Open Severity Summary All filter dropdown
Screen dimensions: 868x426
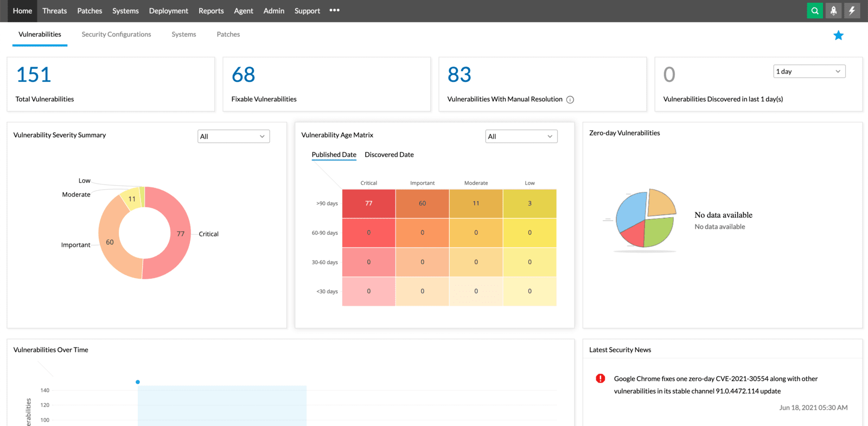tap(233, 137)
